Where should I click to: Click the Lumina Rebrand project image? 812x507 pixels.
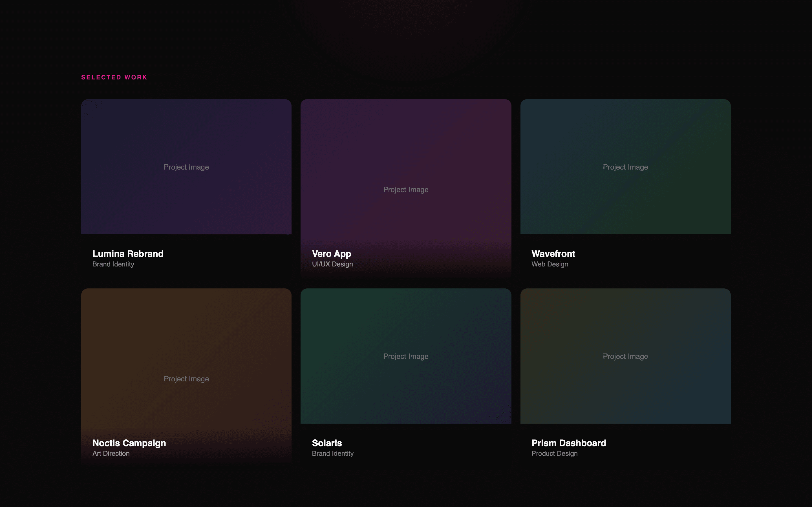pyautogui.click(x=186, y=167)
